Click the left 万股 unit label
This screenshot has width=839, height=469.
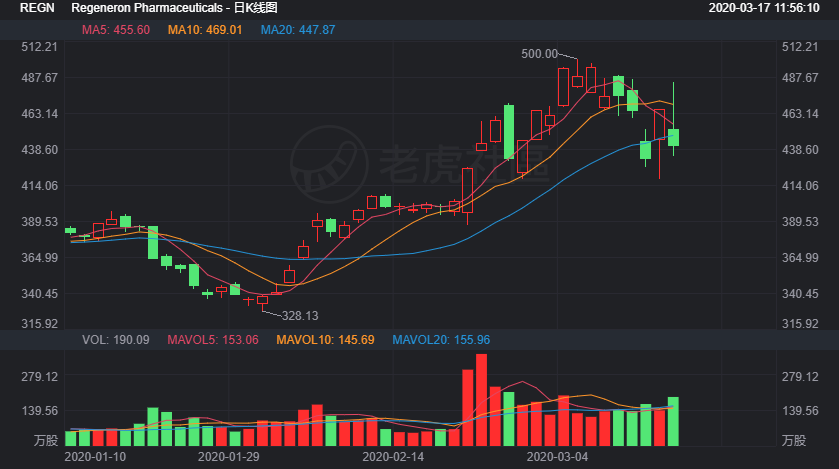point(45,441)
